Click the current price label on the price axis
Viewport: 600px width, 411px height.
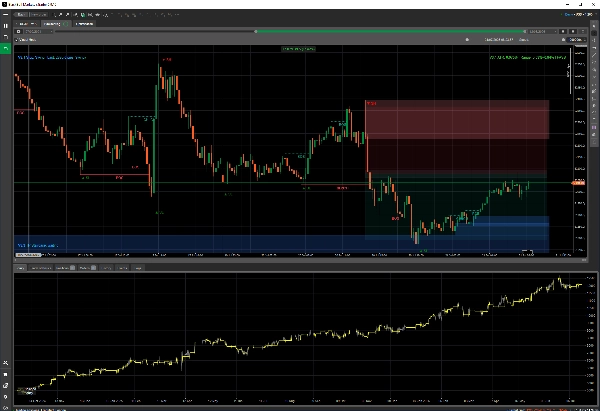(579, 183)
